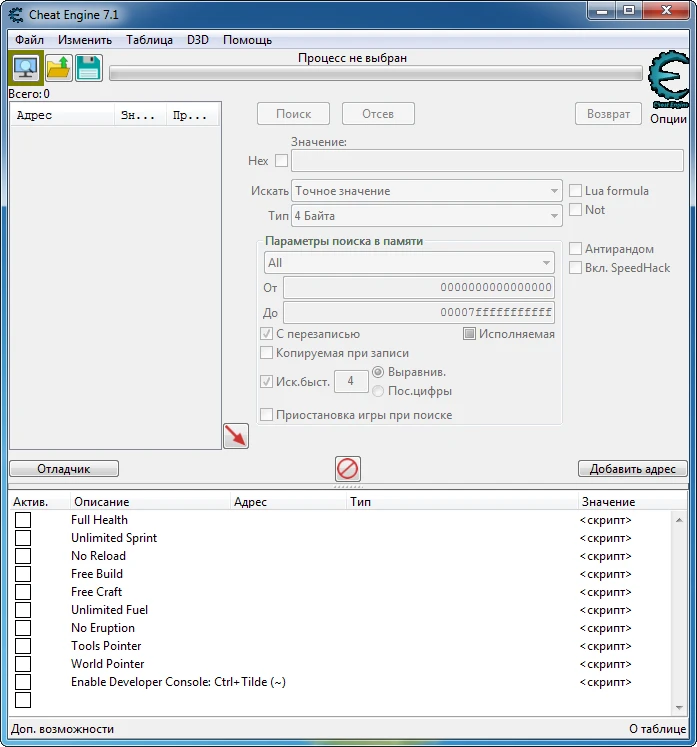The image size is (697, 747).
Task: Open the Таблица menu
Action: point(149,40)
